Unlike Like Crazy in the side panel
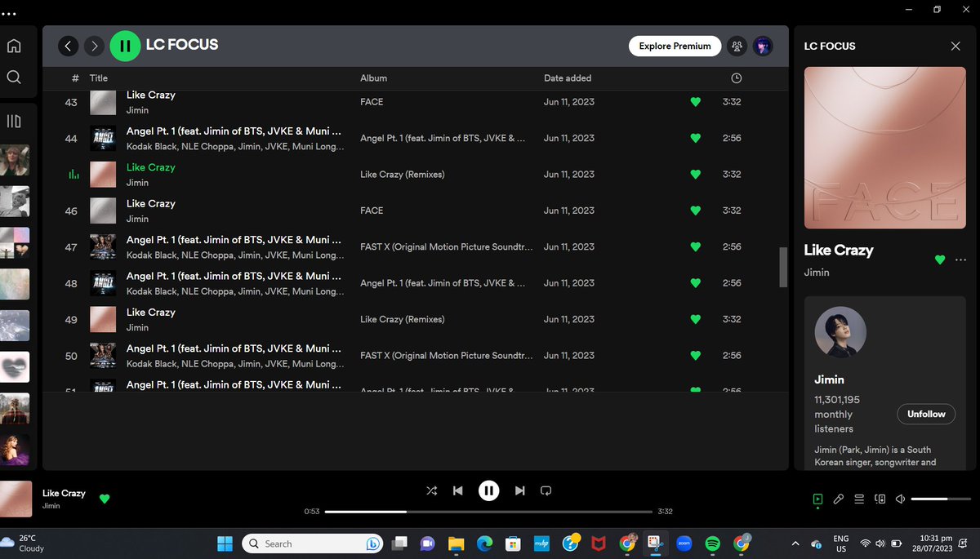Viewport: 980px width, 559px height. point(940,260)
